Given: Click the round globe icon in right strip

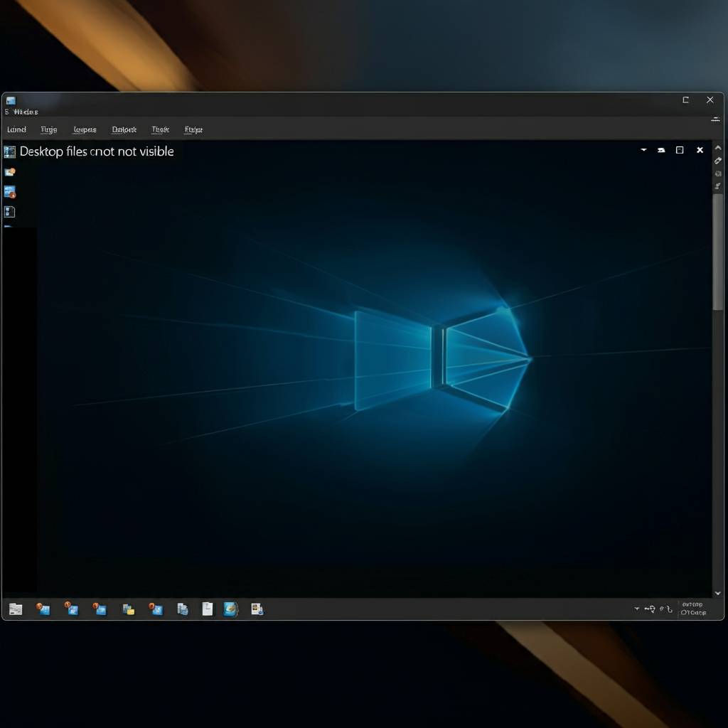Looking at the screenshot, I should pos(718,173).
